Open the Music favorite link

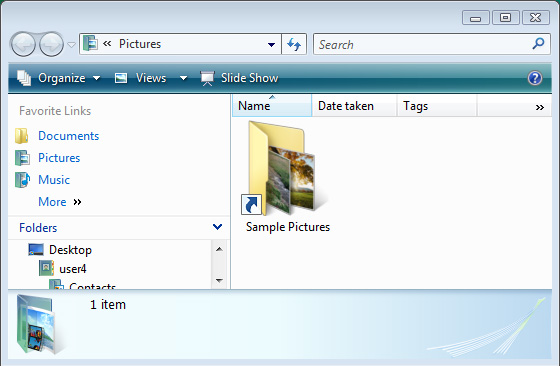coord(54,180)
